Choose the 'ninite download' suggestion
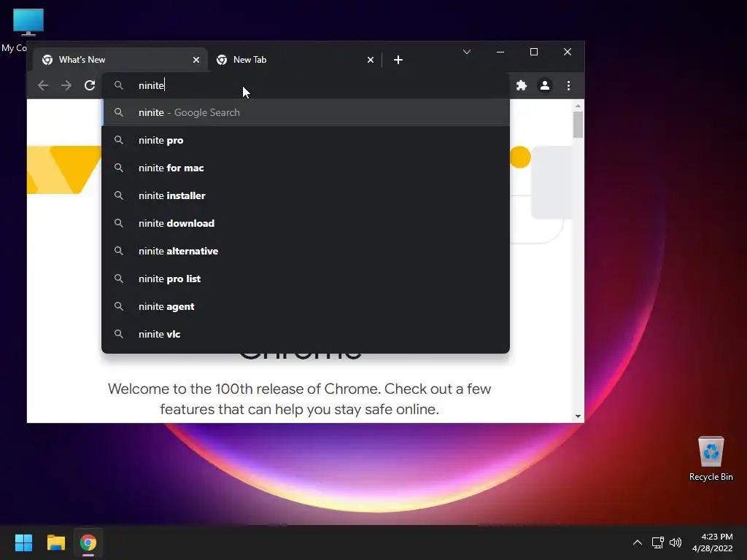747x560 pixels. [x=306, y=223]
